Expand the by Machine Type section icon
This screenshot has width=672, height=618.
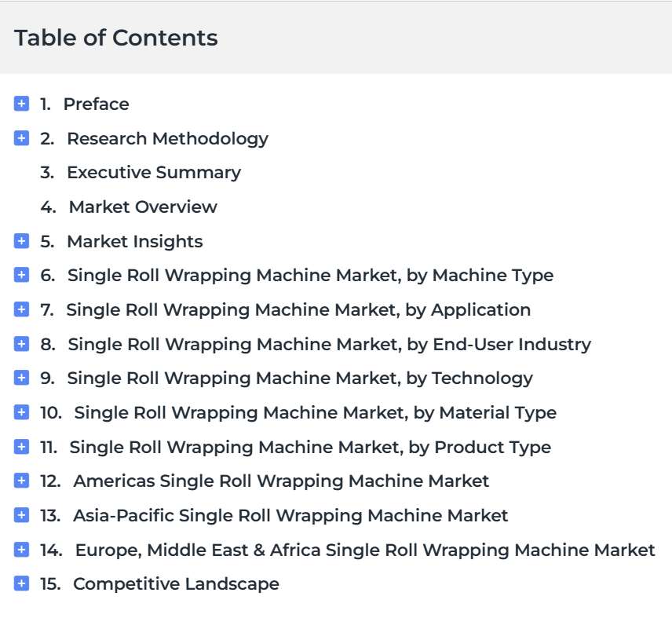[x=22, y=275]
